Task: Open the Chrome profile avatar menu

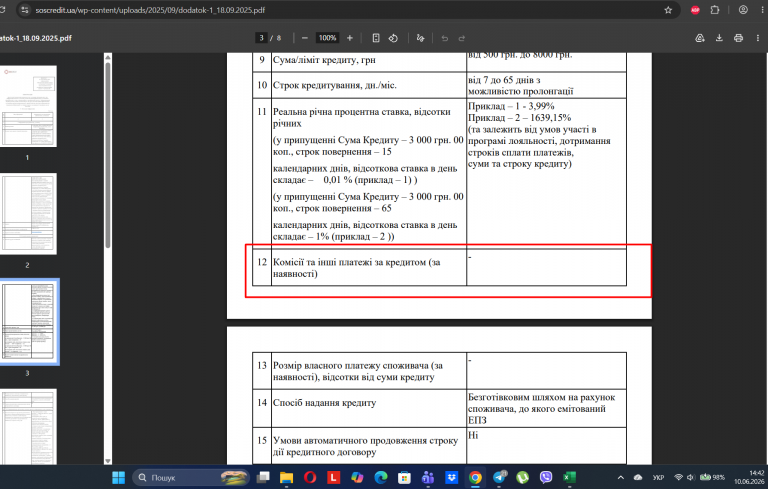Action: pos(743,10)
